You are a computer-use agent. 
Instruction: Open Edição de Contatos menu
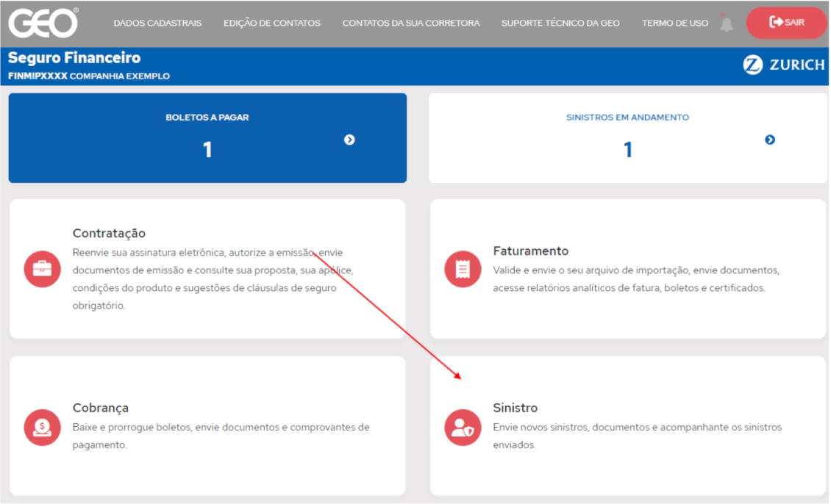click(x=272, y=24)
